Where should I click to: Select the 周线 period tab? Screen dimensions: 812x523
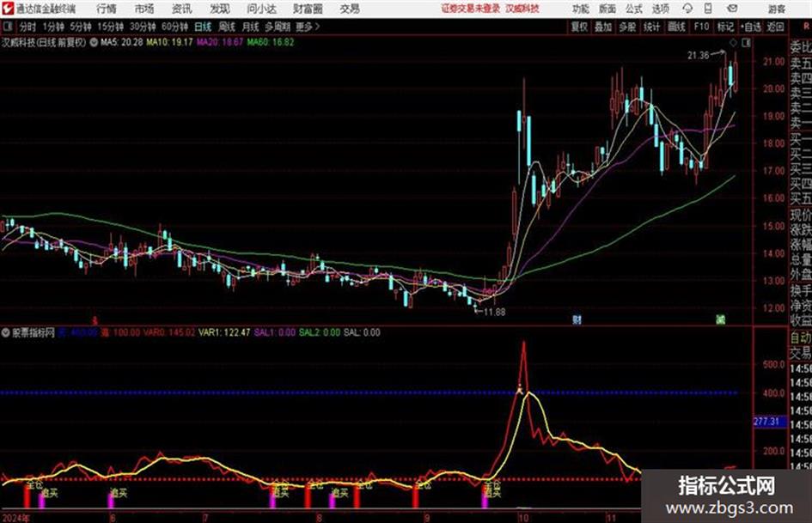pyautogui.click(x=227, y=27)
